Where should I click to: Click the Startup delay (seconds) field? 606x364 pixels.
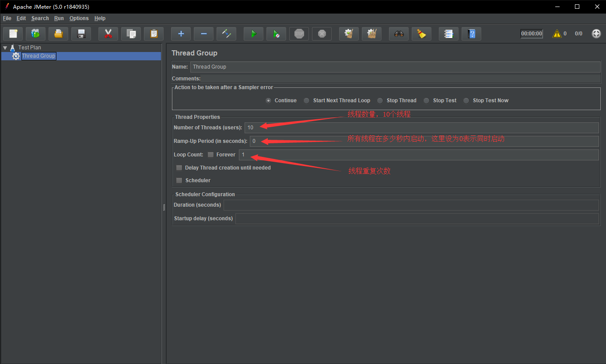coord(417,218)
